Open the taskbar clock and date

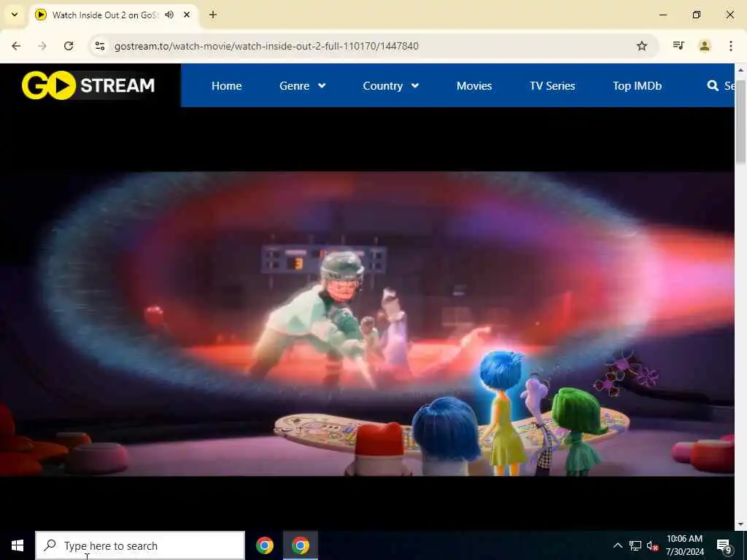click(684, 545)
